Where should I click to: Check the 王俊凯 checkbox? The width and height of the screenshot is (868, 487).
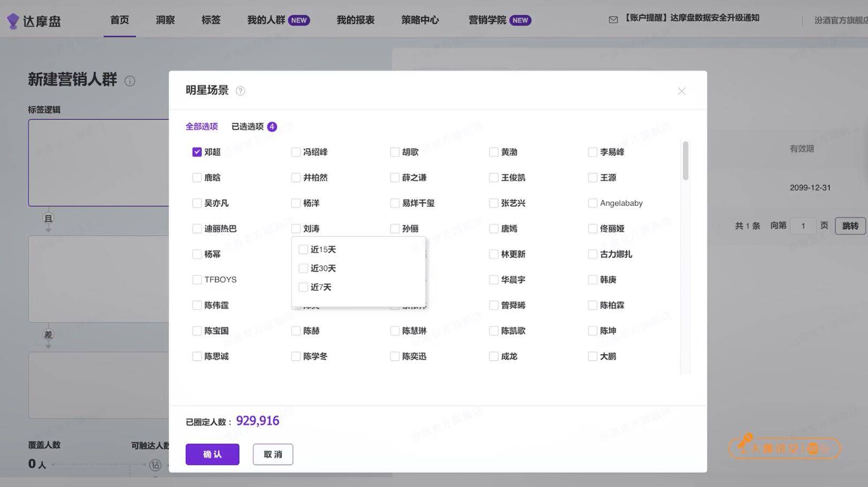[x=494, y=178]
